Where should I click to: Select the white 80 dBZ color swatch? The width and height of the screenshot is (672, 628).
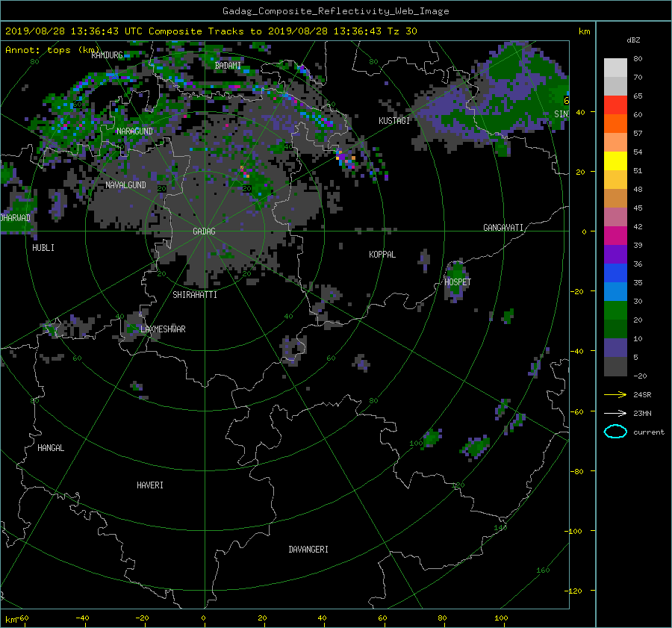click(x=615, y=67)
